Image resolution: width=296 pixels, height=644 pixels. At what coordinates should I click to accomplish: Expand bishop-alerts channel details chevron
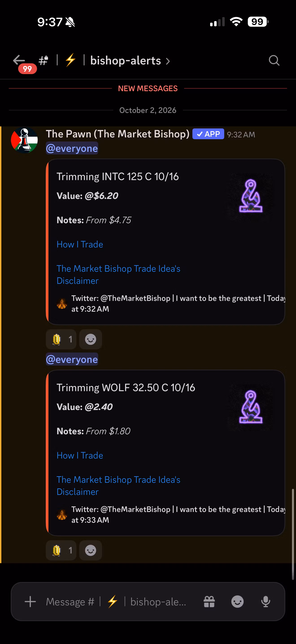168,61
